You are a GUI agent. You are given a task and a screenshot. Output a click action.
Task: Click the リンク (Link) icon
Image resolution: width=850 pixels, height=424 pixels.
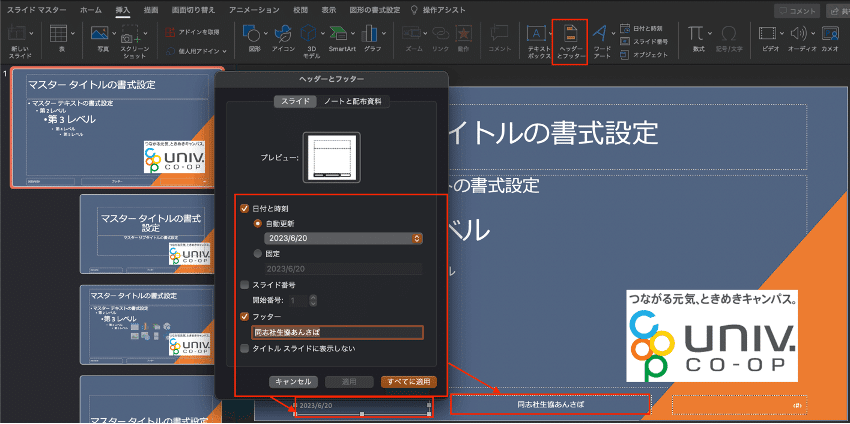pyautogui.click(x=440, y=34)
